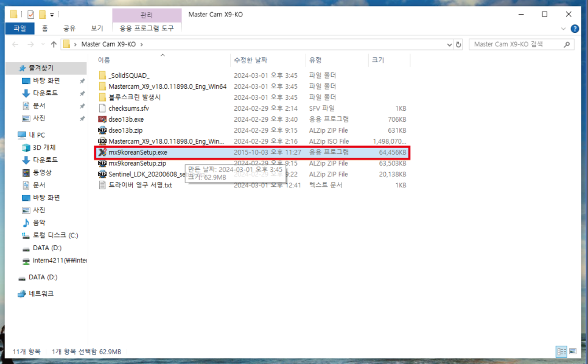Switch to the 홈 ribbon tab
This screenshot has width=588, height=364.
45,28
